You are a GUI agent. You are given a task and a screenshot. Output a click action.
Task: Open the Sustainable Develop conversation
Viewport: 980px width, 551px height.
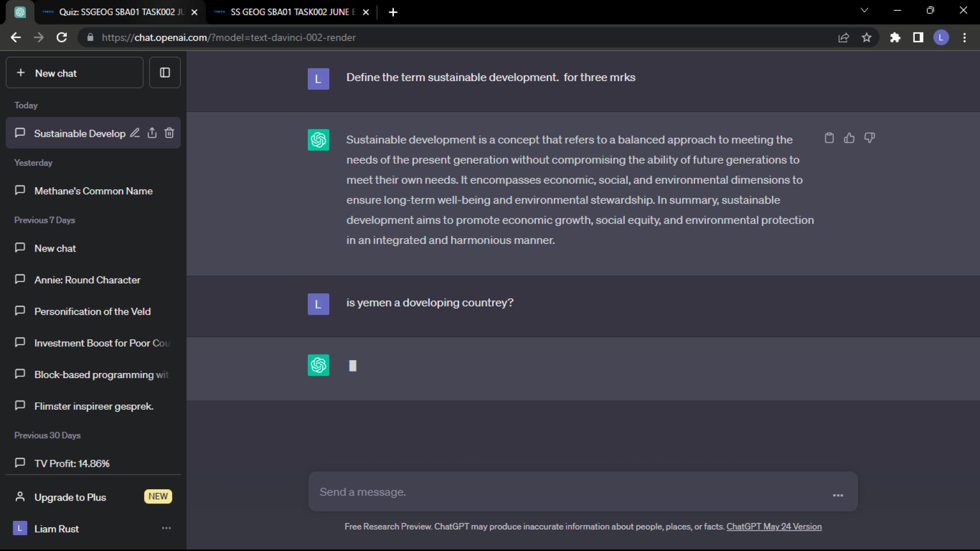80,134
